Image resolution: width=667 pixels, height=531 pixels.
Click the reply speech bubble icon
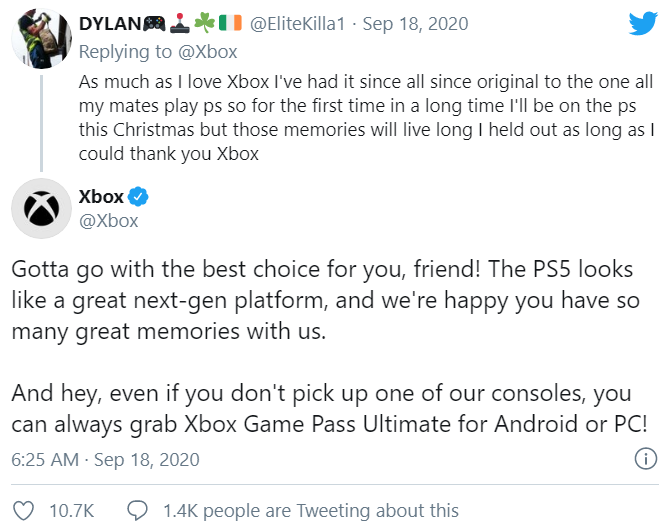(x=141, y=510)
